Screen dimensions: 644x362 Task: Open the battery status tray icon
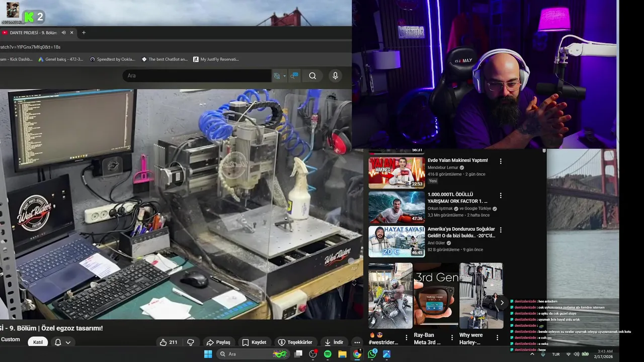[585, 354]
